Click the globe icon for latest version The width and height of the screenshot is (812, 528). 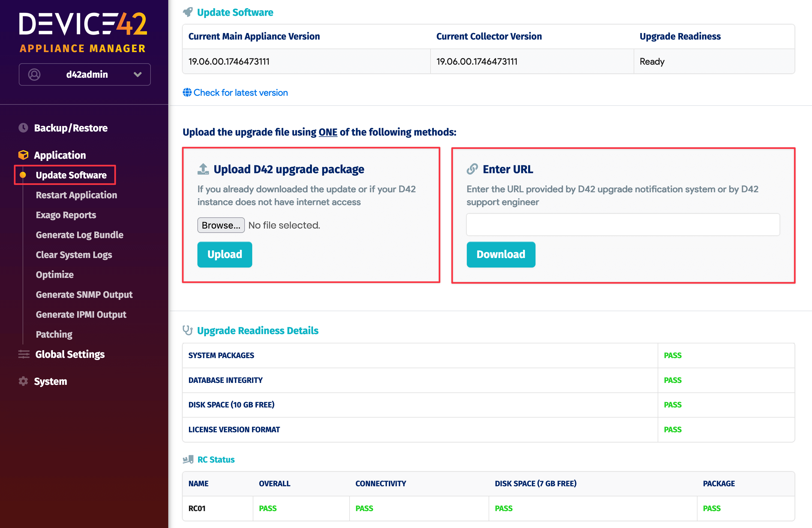187,92
